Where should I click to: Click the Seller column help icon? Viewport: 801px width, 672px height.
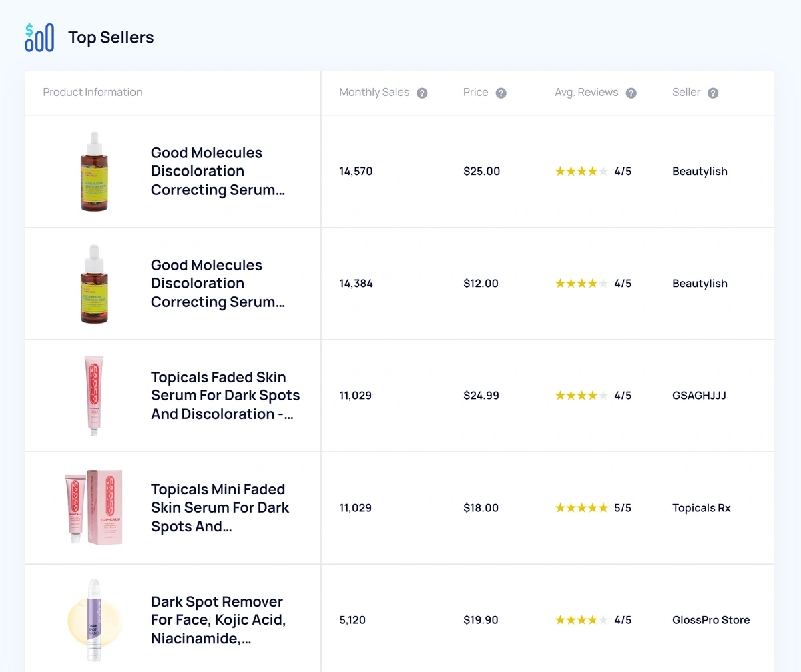tap(713, 93)
